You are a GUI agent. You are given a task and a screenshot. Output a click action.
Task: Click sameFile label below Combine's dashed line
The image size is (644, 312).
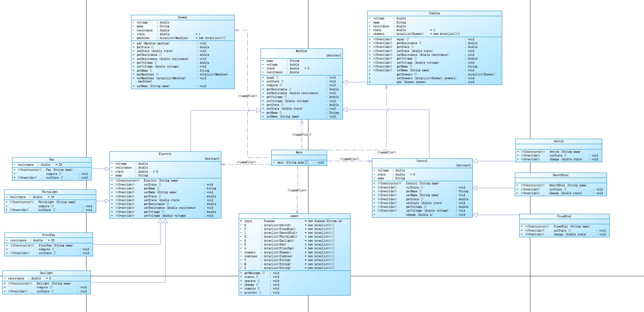point(386,152)
